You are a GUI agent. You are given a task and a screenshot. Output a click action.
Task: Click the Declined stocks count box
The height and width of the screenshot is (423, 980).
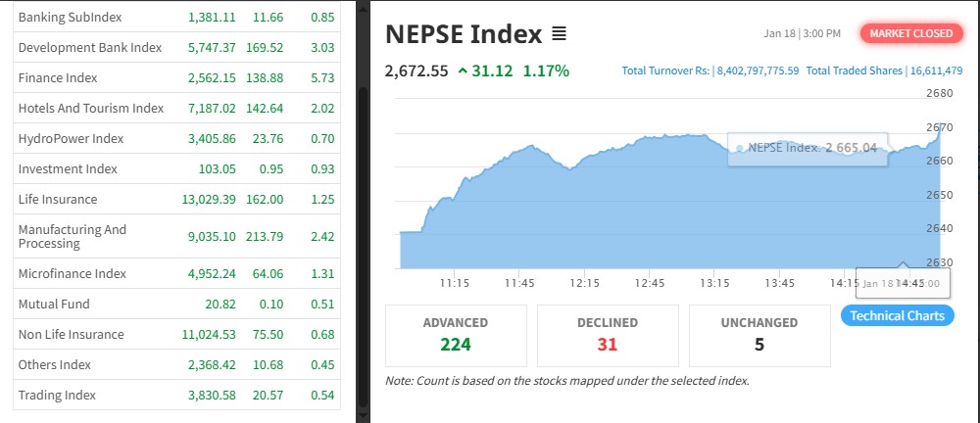(608, 334)
